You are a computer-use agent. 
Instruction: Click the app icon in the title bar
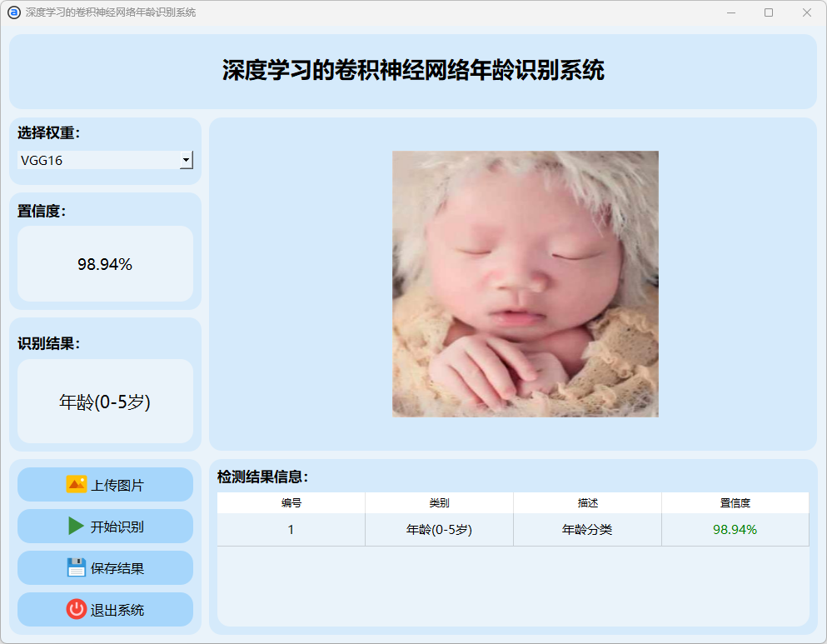(13, 12)
